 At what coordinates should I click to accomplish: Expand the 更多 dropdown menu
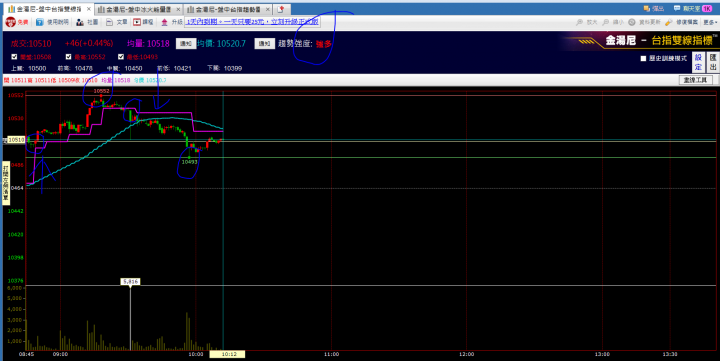710,22
